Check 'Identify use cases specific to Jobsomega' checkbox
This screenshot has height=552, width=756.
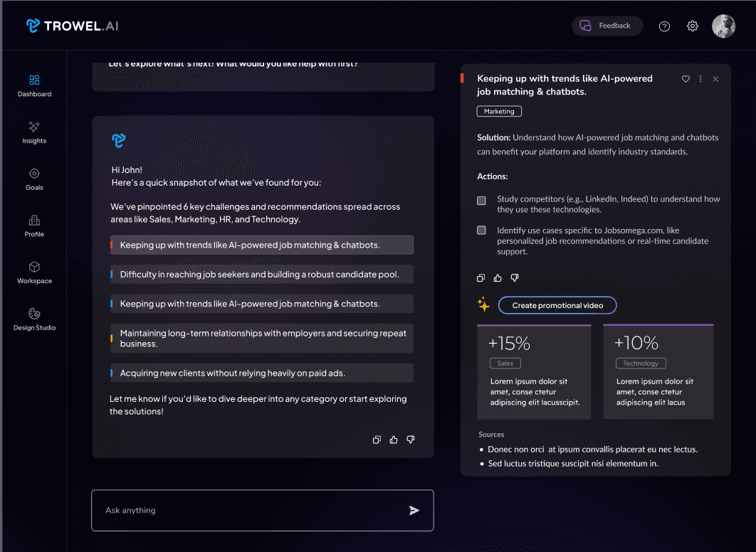[481, 230]
